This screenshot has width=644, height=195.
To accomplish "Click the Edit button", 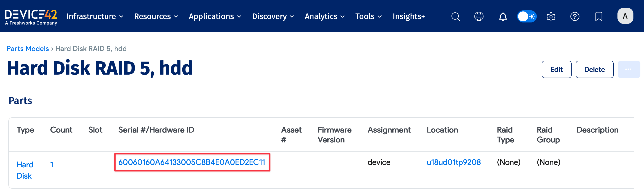I will click(x=556, y=69).
